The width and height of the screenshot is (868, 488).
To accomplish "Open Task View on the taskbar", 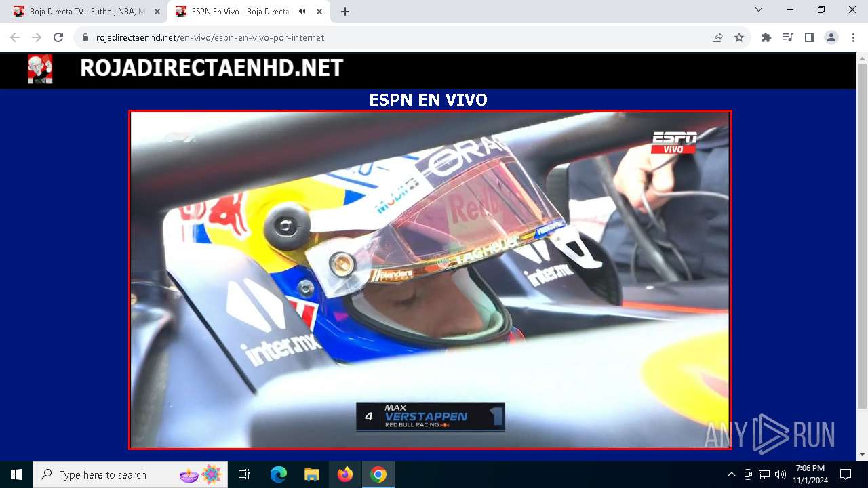I will pos(244,474).
